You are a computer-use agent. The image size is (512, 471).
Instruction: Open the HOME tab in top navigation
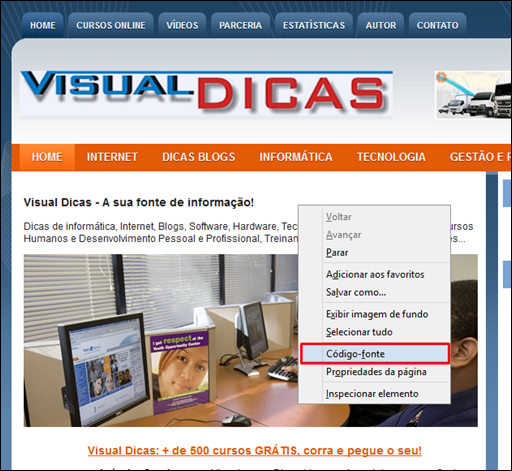[43, 25]
